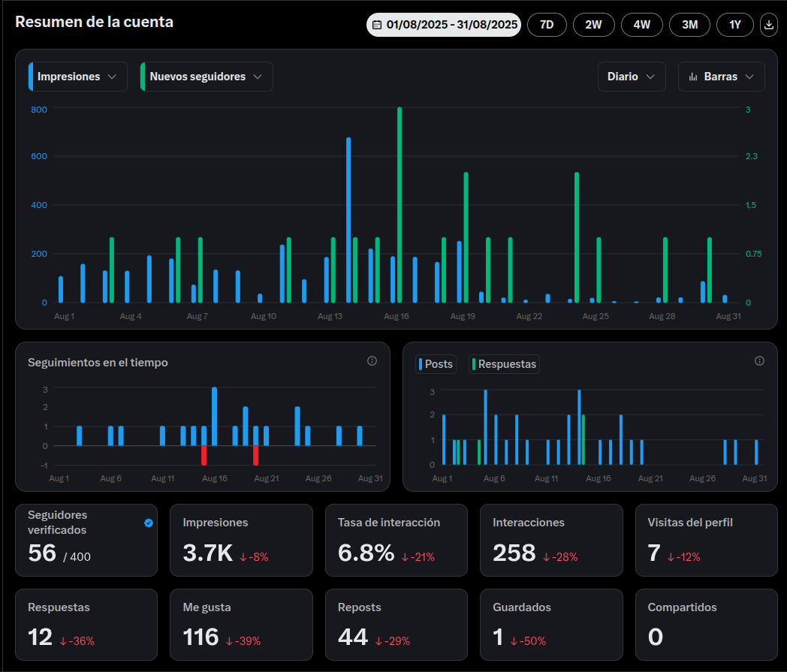
Task: Choose the 2W time range
Action: point(593,25)
